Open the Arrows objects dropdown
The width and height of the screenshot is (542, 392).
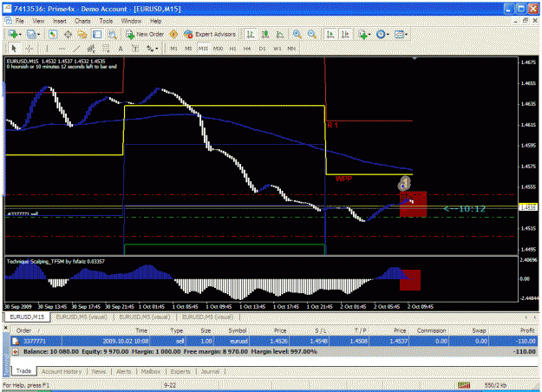152,49
